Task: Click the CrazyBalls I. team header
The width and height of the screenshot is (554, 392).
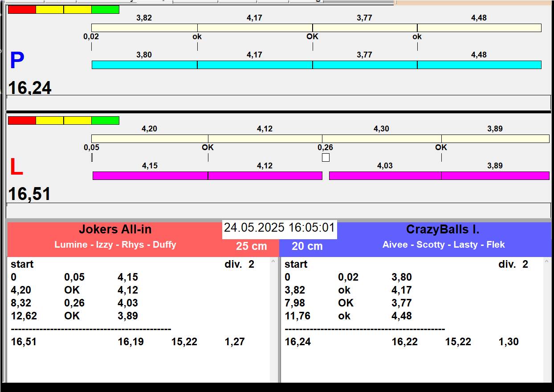Action: tap(443, 230)
